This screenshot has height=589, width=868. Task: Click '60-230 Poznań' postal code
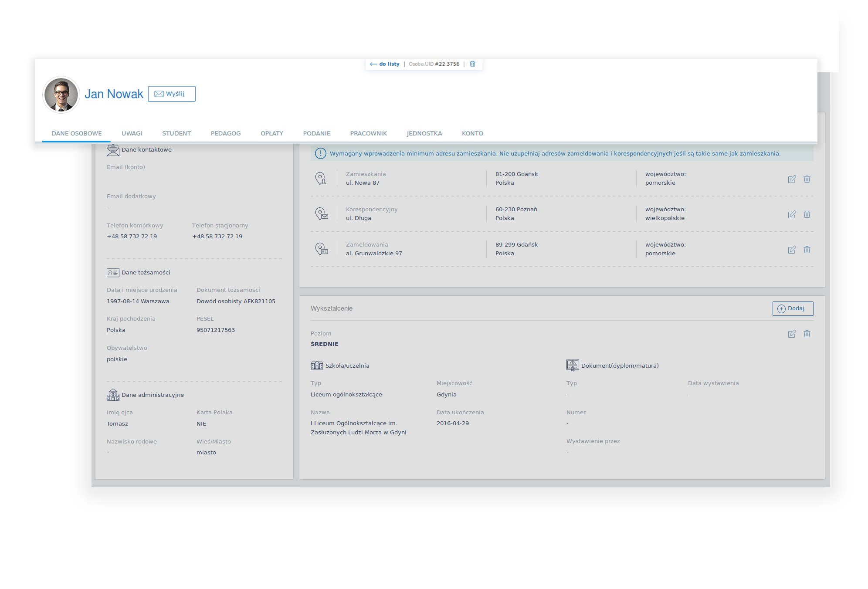(x=516, y=210)
